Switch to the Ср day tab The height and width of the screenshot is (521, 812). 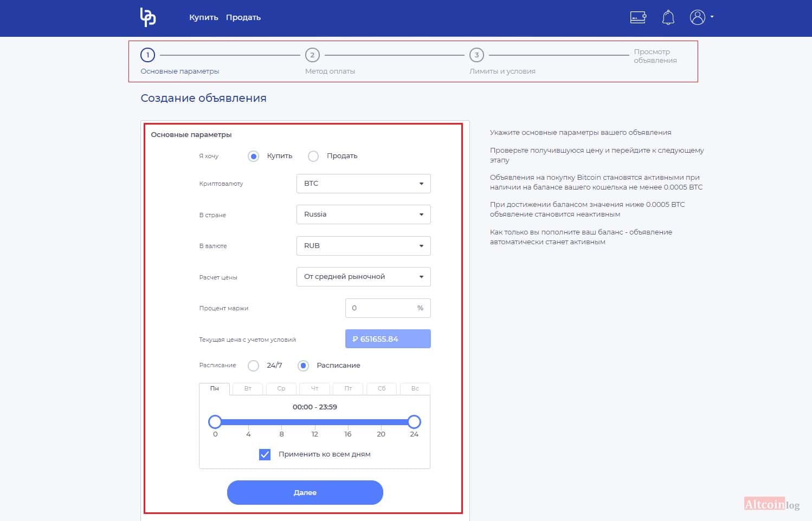(x=281, y=388)
